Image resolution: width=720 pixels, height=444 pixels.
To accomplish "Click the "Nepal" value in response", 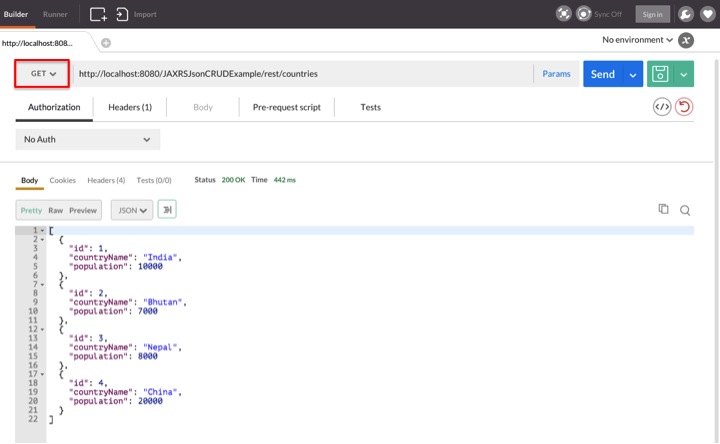I will [x=160, y=347].
